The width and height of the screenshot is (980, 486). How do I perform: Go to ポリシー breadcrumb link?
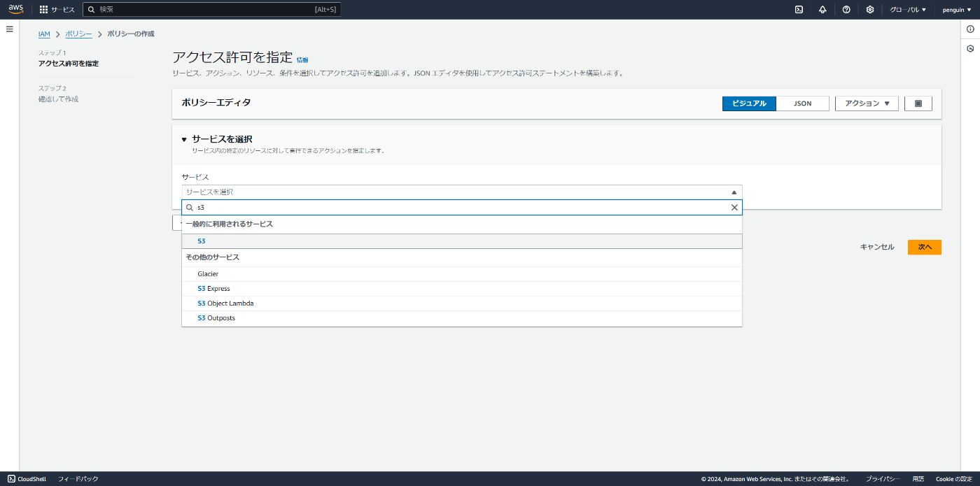[78, 34]
